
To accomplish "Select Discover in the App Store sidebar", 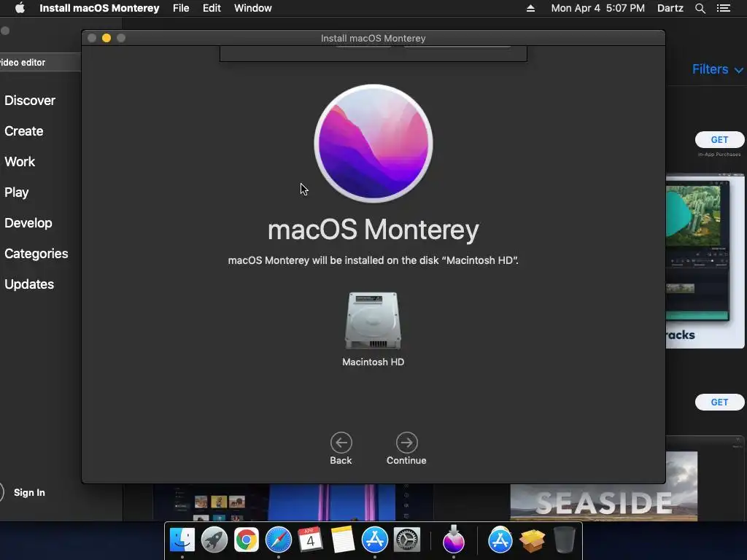I will pos(30,101).
